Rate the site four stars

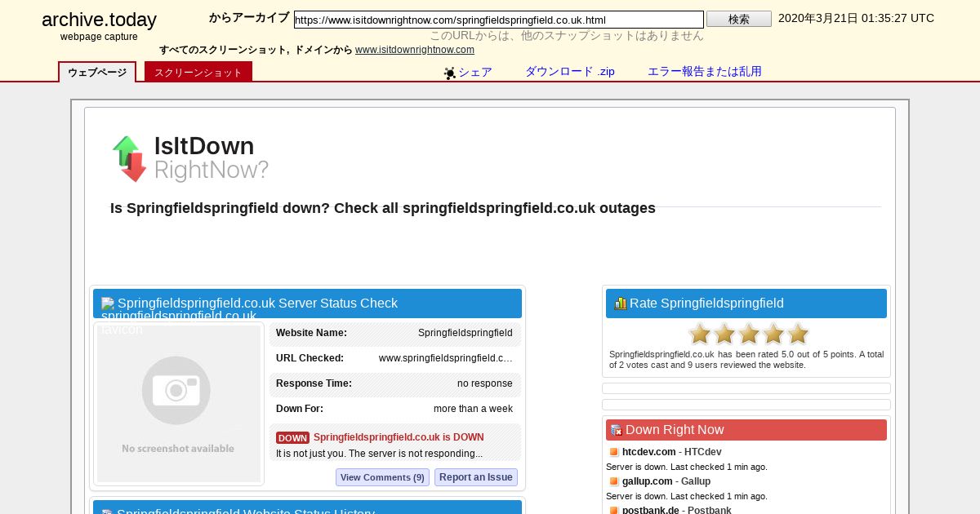773,334
